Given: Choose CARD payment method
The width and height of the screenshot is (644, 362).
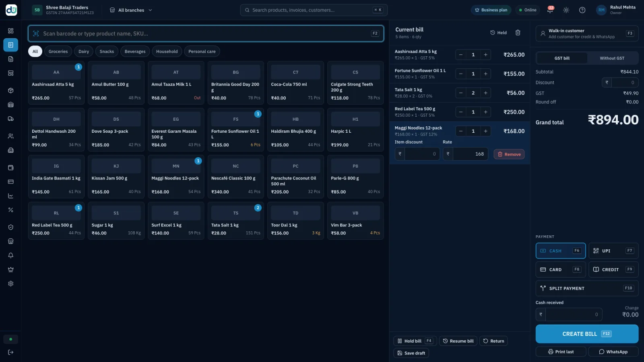Looking at the screenshot, I should pos(561,269).
